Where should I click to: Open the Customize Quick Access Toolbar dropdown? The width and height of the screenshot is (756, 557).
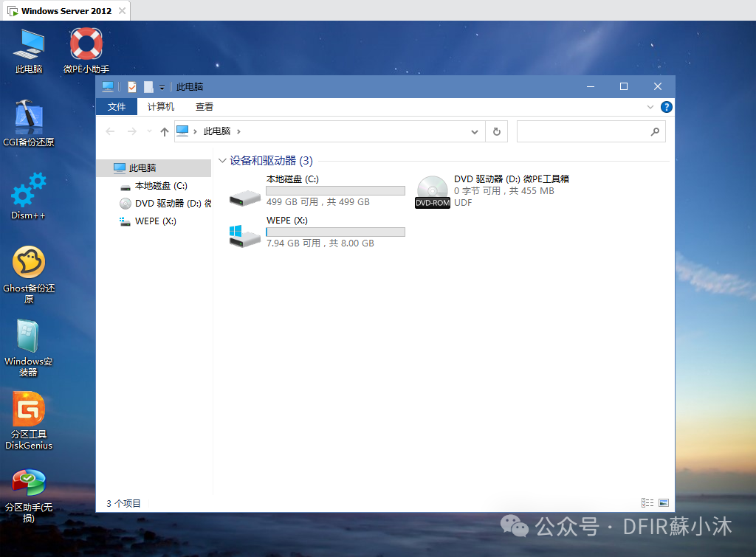162,87
